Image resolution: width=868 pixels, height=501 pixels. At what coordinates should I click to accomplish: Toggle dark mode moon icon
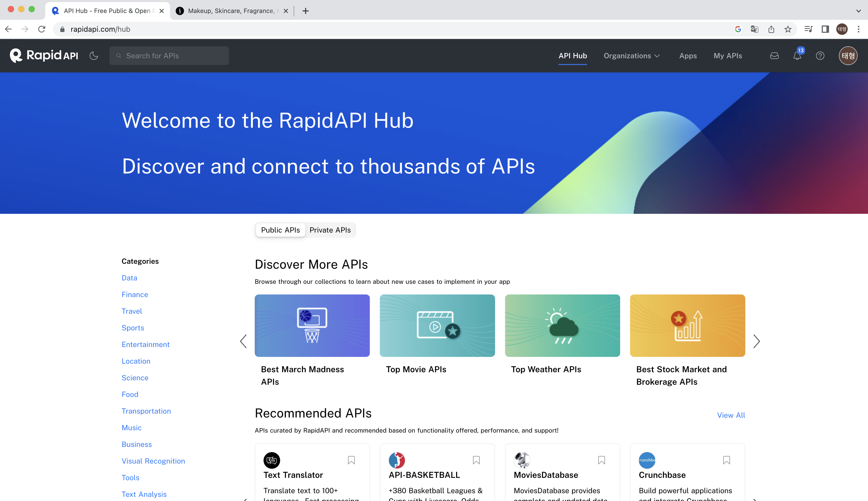94,56
